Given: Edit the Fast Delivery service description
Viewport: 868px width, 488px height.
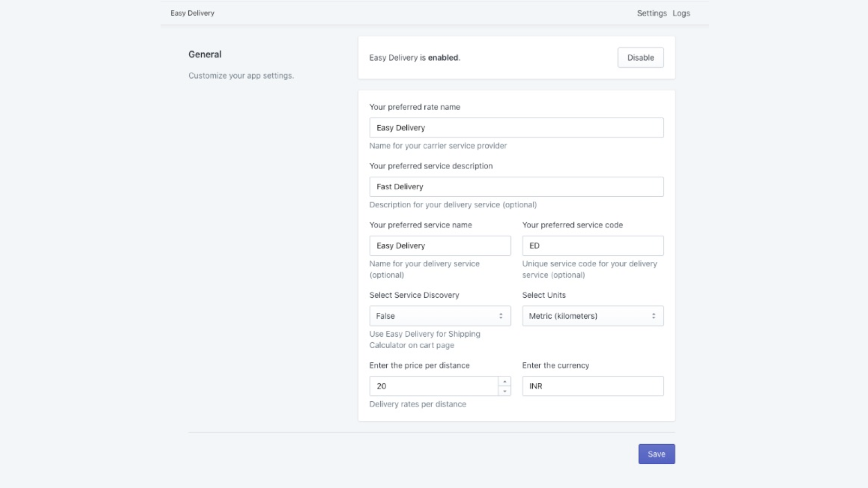Looking at the screenshot, I should (516, 186).
